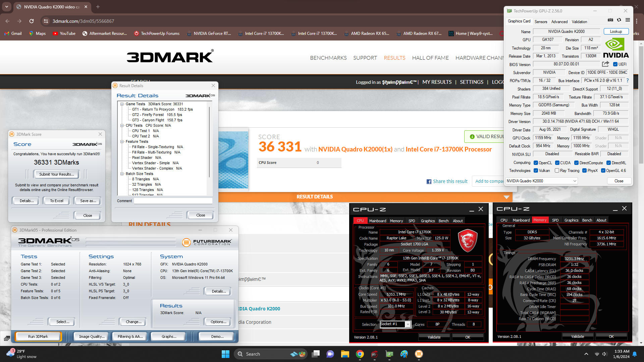Click the Facebook share icon on result page
Image resolution: width=644 pixels, height=362 pixels.
click(x=429, y=182)
